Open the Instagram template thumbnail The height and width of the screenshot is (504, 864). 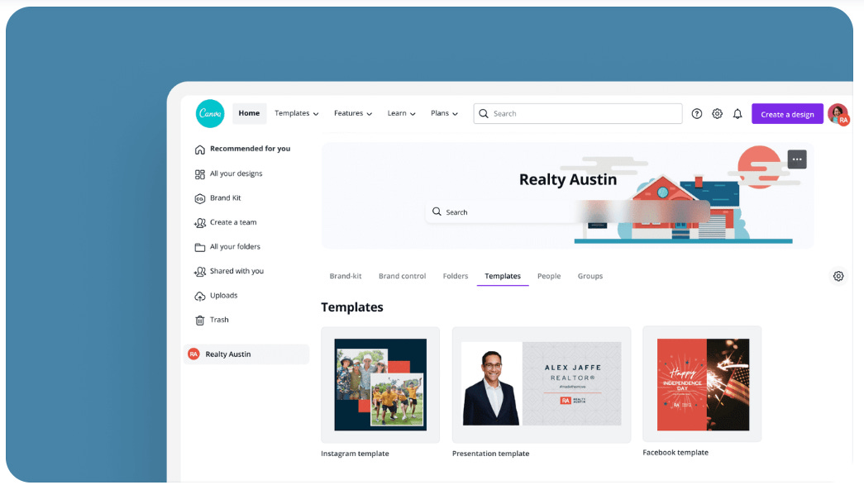tap(380, 384)
